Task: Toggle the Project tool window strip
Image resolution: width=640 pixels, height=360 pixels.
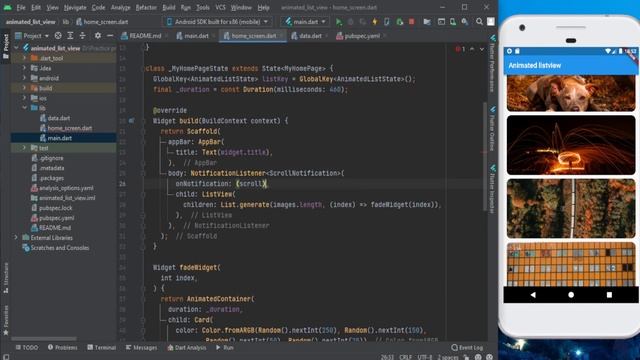Action: pos(6,46)
